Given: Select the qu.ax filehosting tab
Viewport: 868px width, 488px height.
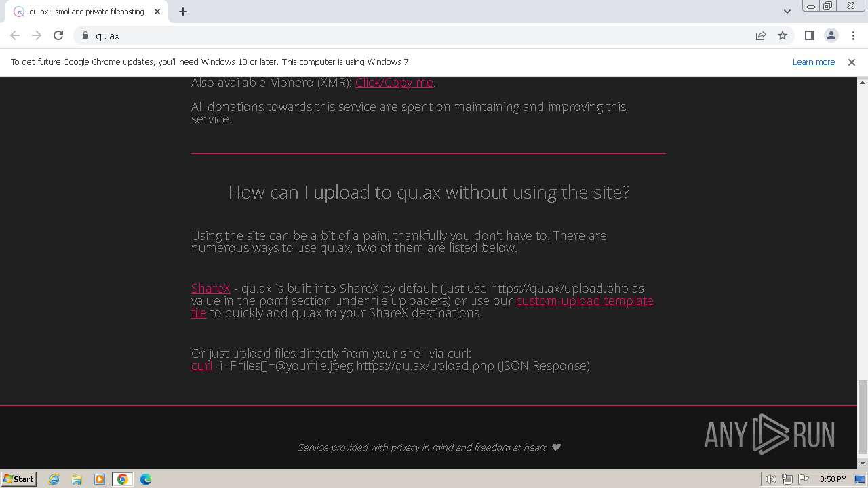Looking at the screenshot, I should [x=87, y=12].
